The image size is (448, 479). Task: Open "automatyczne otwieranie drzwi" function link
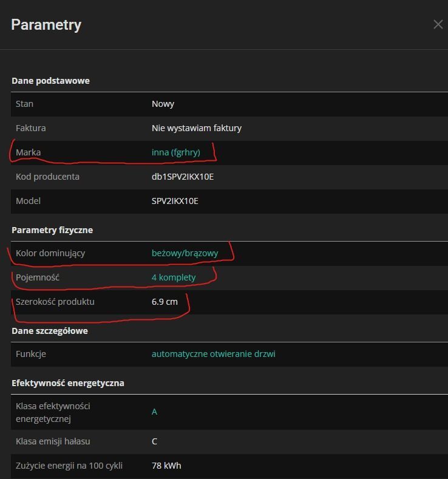tap(213, 354)
